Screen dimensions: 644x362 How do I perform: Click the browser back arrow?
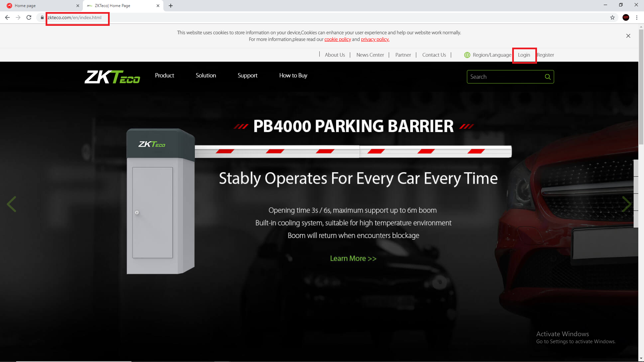(x=7, y=17)
